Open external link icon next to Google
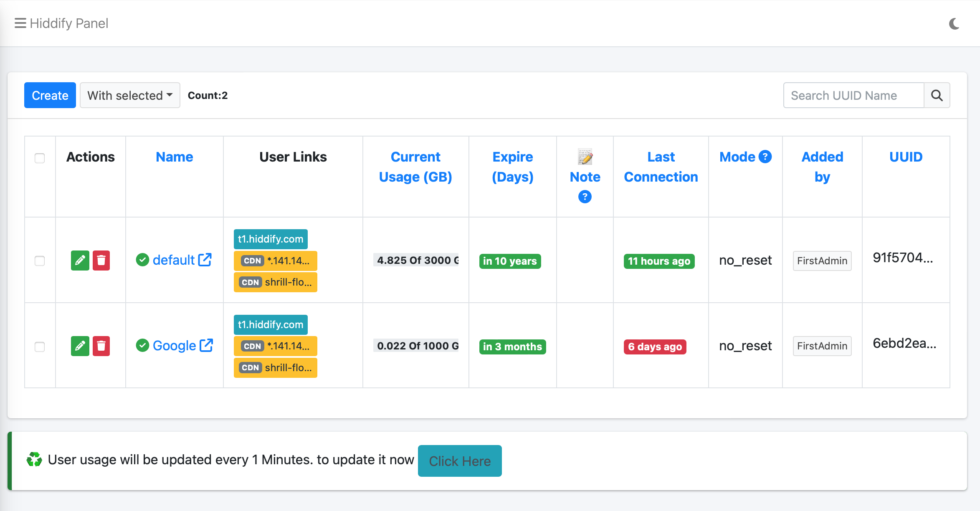Screen dimensions: 980x511 point(206,345)
